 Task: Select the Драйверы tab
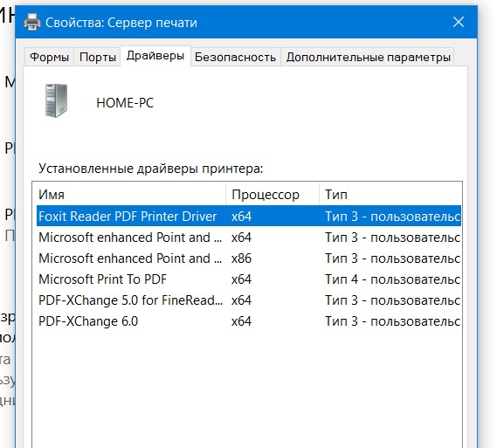coord(155,56)
